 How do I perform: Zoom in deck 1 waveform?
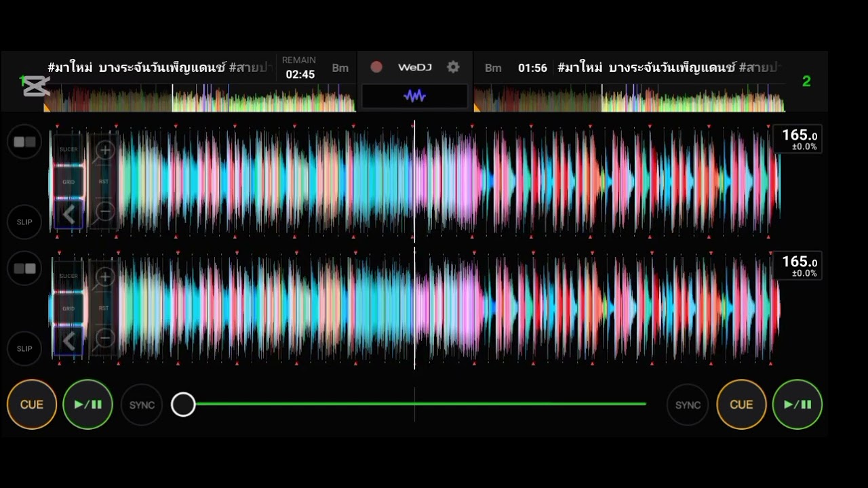(x=105, y=150)
